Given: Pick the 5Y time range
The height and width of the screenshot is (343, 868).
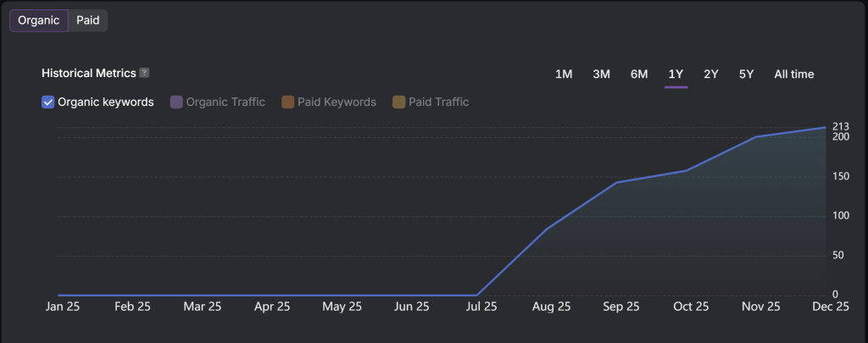Looking at the screenshot, I should (x=746, y=75).
